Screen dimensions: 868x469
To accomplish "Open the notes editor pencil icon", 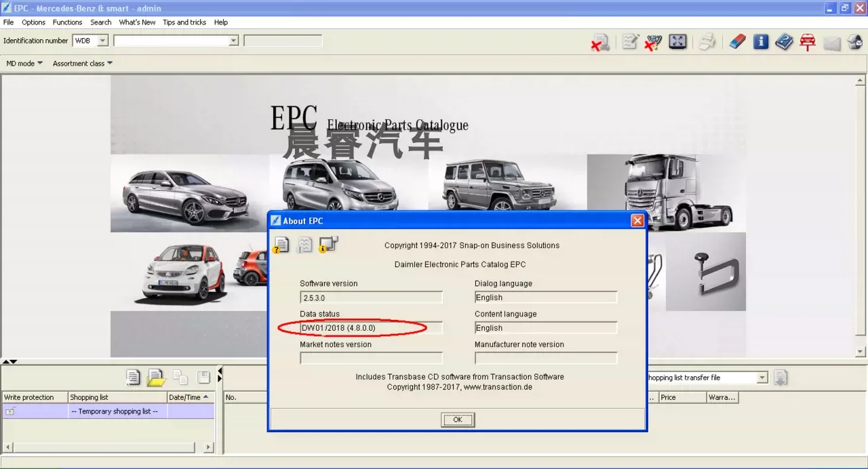I will [631, 42].
